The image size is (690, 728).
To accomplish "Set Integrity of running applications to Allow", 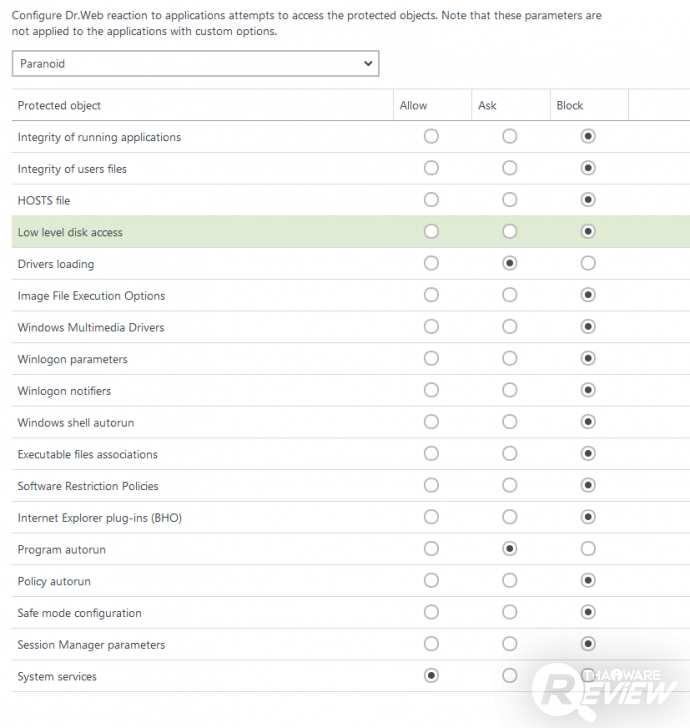I will point(431,137).
